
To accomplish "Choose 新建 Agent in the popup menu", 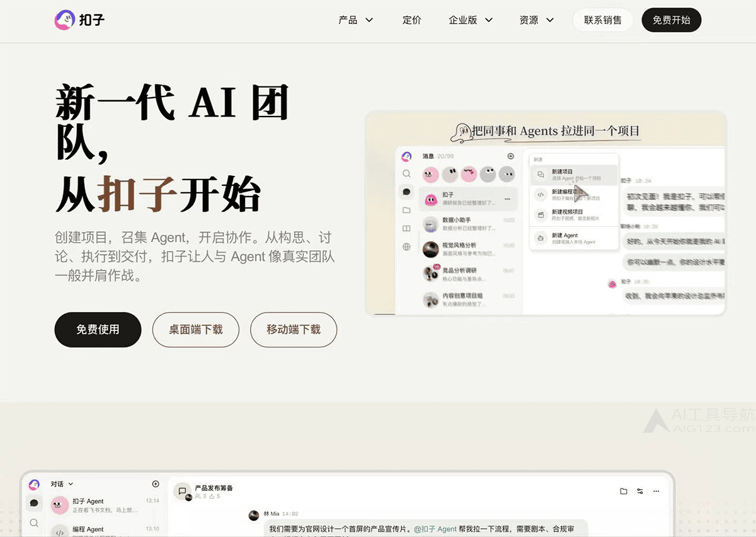I will pos(573,238).
